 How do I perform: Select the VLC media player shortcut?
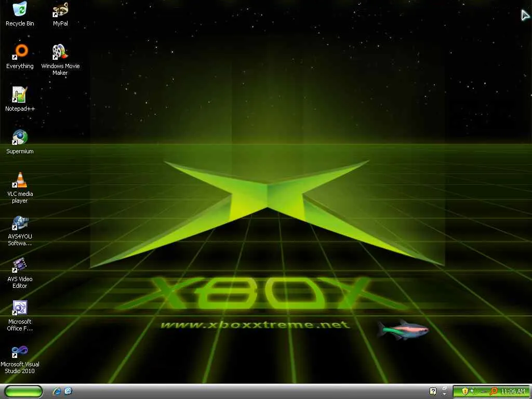[20, 188]
